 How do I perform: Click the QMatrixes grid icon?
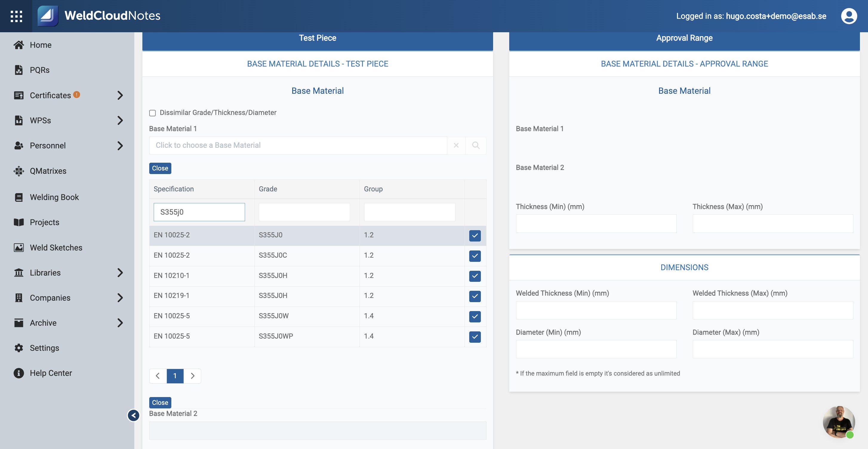pyautogui.click(x=19, y=171)
